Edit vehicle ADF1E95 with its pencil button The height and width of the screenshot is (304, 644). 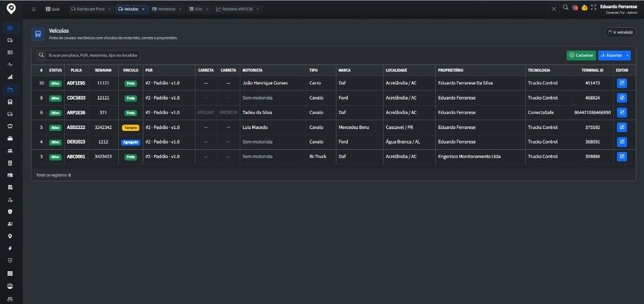tap(622, 83)
